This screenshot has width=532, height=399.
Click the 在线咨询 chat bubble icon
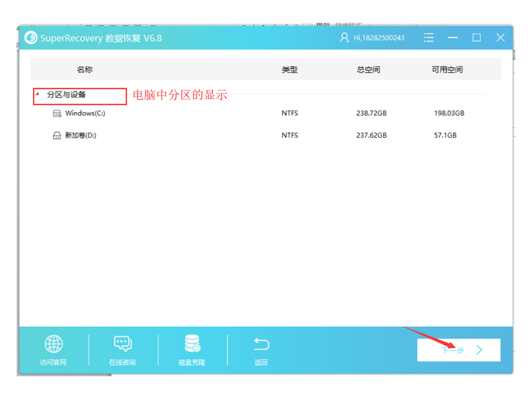click(122, 344)
